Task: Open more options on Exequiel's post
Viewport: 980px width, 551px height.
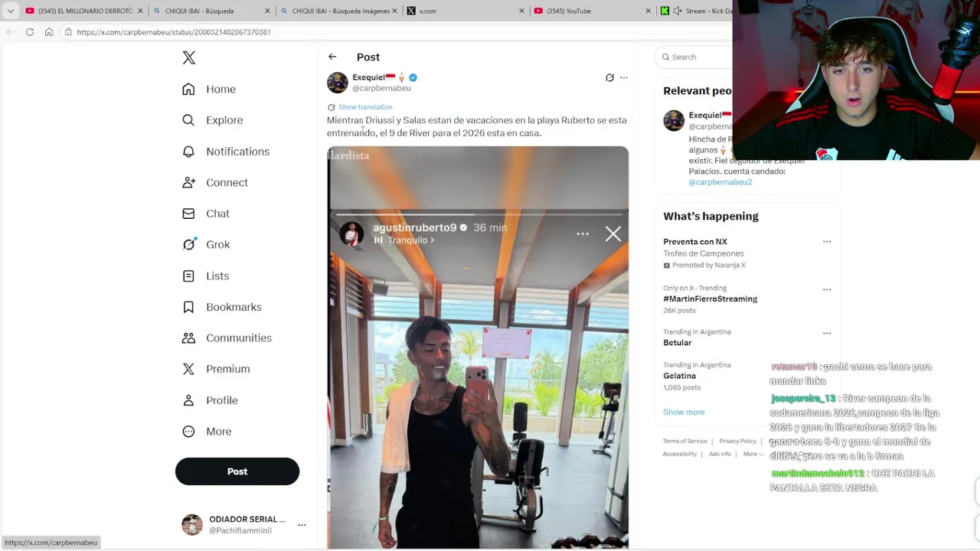Action: click(624, 77)
